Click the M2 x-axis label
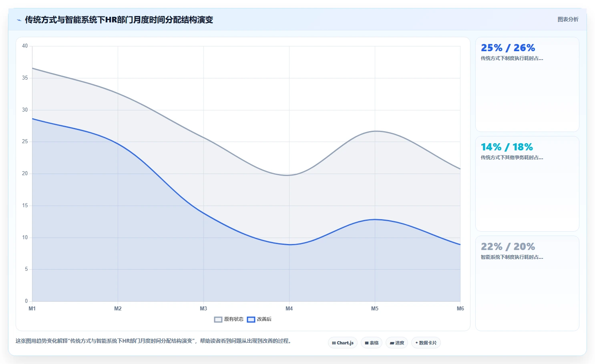Viewport: 595px width, 364px height. tap(118, 308)
